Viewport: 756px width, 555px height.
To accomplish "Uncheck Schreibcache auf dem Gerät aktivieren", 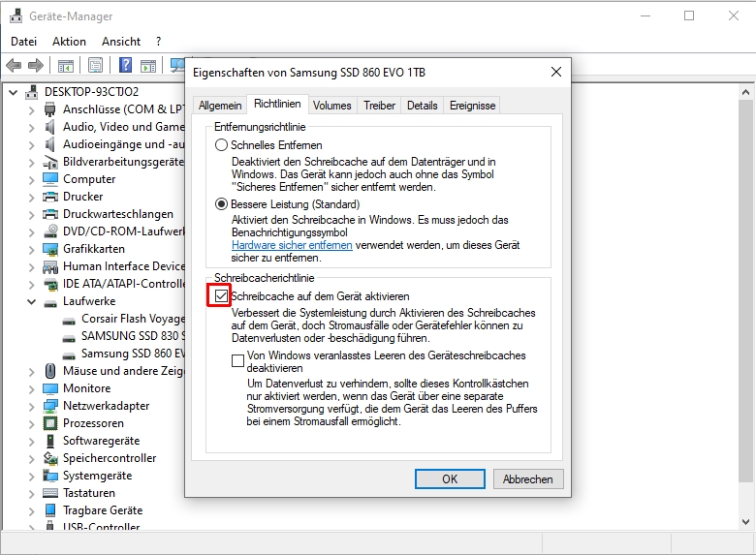I will click(221, 296).
